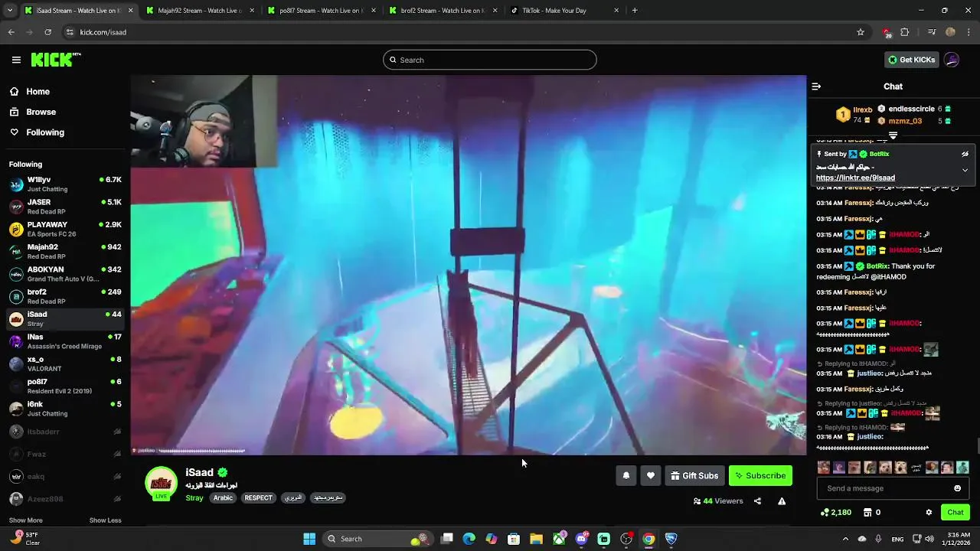This screenshot has height=551, width=980.
Task: Open browser extensions puzzle icon
Action: (905, 32)
